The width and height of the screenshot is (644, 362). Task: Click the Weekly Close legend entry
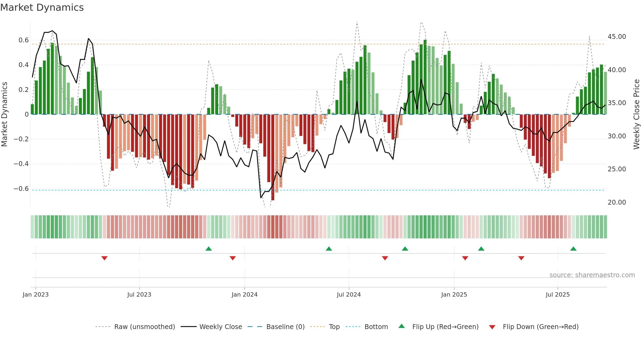click(x=211, y=327)
